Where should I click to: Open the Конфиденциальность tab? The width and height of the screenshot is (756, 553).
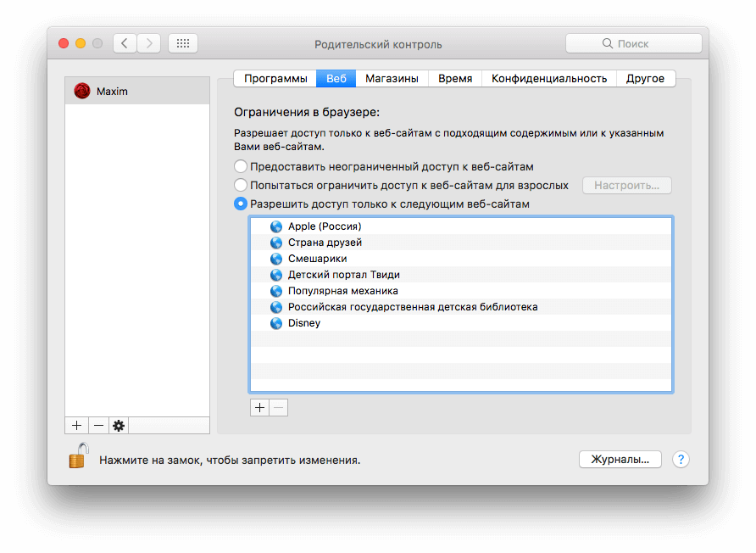click(548, 78)
